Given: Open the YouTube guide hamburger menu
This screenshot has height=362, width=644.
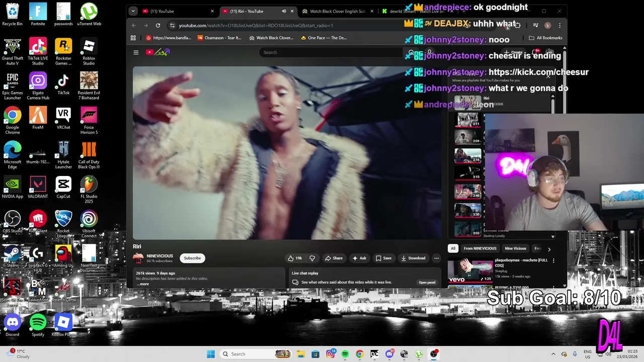Looking at the screenshot, I should tap(136, 52).
